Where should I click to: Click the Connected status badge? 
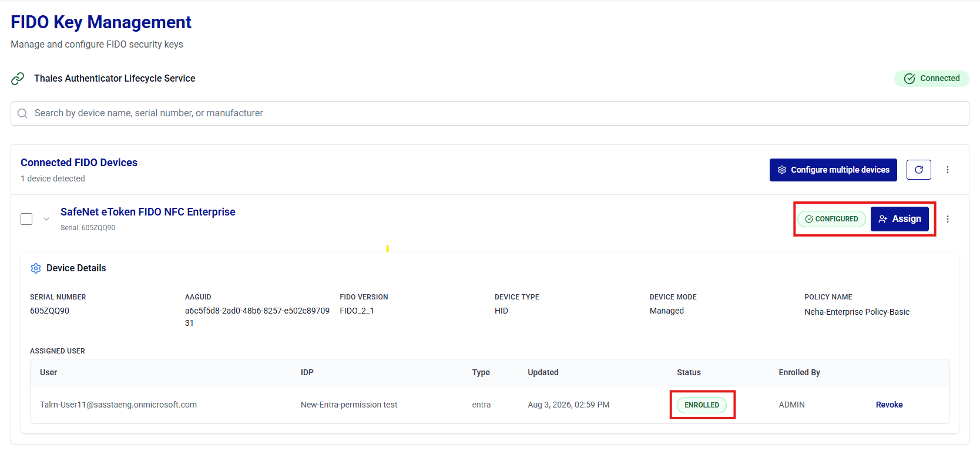tap(931, 79)
